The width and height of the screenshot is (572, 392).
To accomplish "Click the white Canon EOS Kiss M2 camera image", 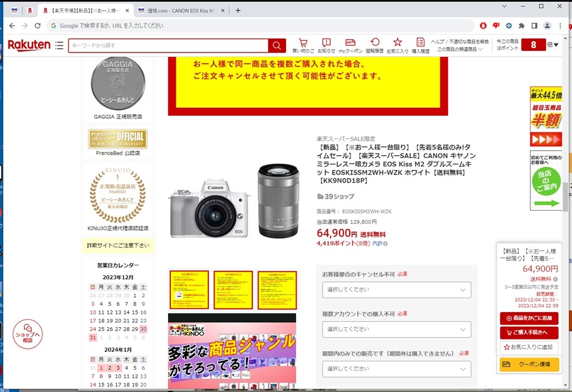I will click(x=210, y=209).
